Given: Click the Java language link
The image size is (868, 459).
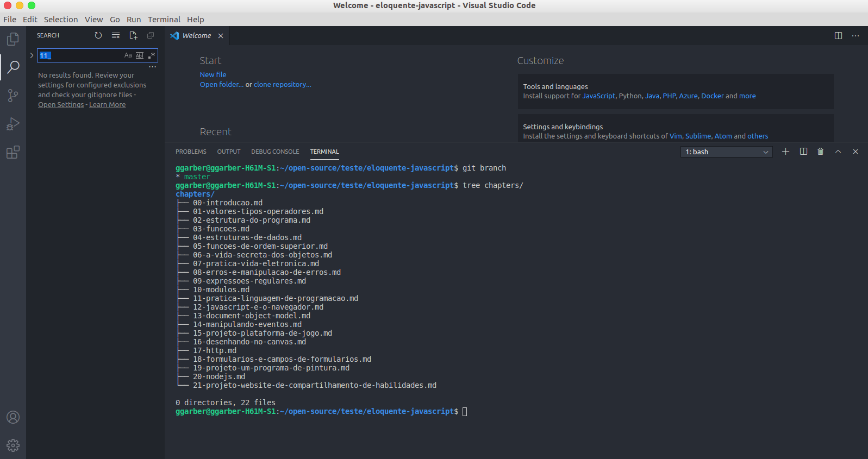Looking at the screenshot, I should pos(652,96).
